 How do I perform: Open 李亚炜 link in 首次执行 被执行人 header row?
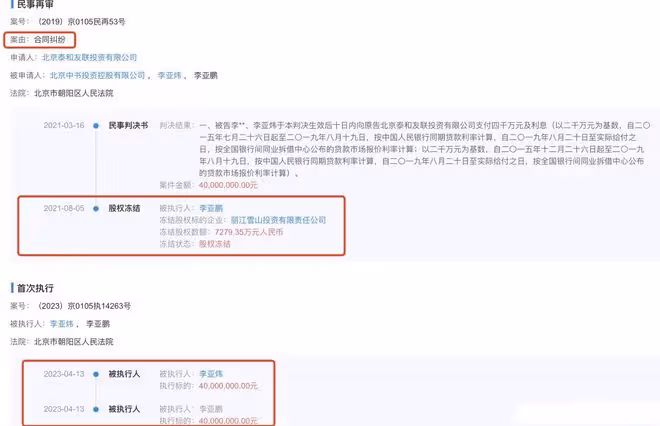pyautogui.click(x=61, y=324)
